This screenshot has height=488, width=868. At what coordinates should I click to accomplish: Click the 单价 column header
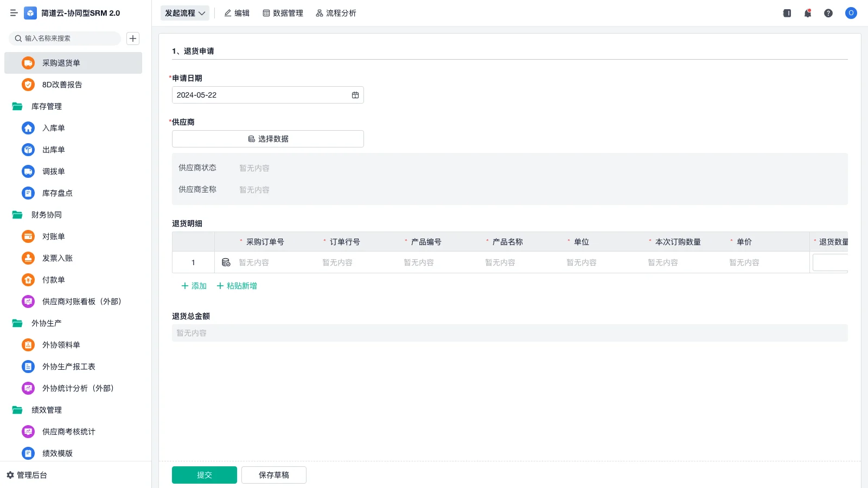tap(744, 242)
